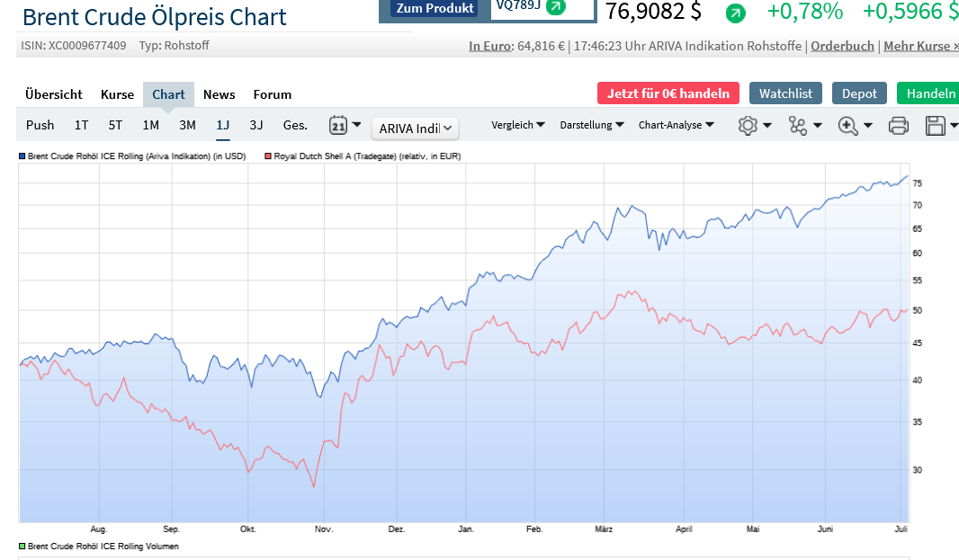The image size is (959, 560).
Task: Click the share chart icon
Action: pos(798,126)
